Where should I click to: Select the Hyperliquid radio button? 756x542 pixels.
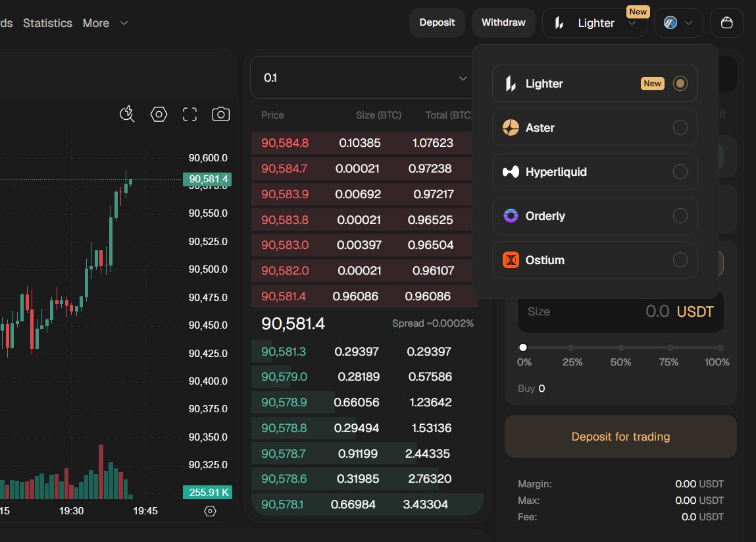680,172
